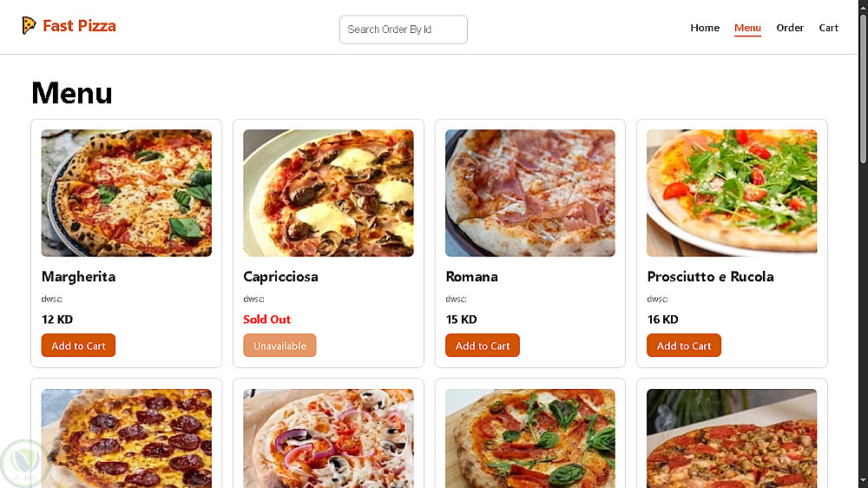The height and width of the screenshot is (488, 868).
Task: Select the Romana pizza thumbnail
Action: coord(530,193)
